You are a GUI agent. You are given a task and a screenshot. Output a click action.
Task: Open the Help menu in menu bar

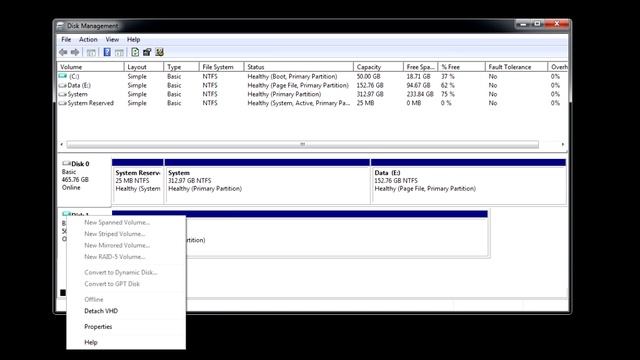pos(133,40)
